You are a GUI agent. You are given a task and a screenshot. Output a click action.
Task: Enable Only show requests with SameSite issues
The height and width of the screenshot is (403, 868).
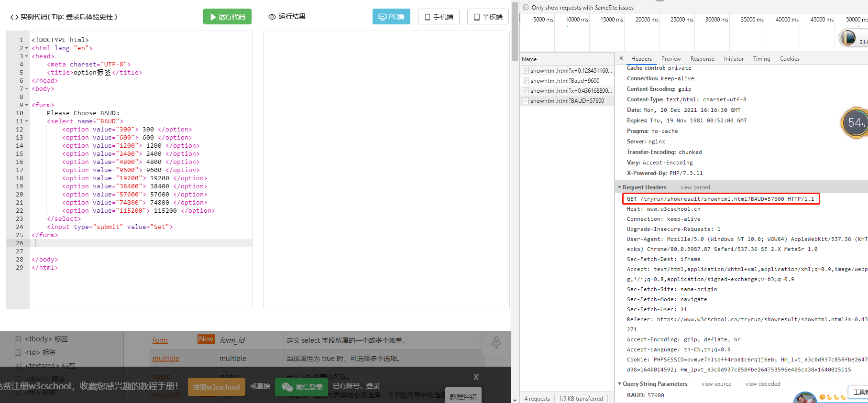(x=526, y=7)
